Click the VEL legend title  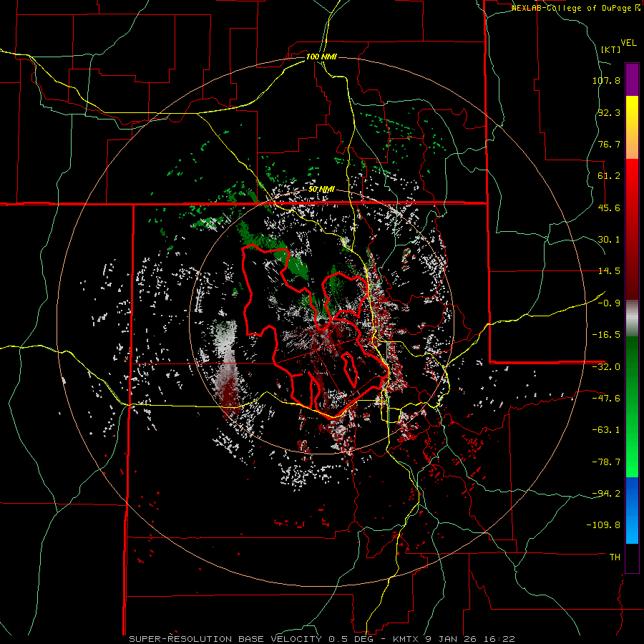pos(628,43)
